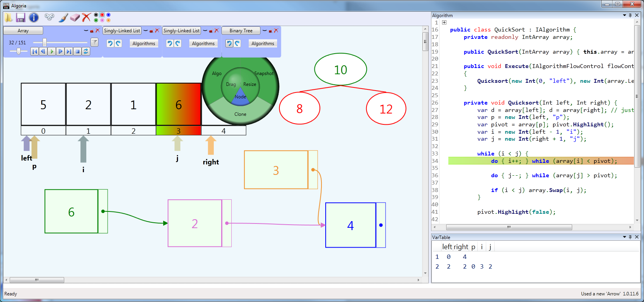Click the filter funnel icon in Array panel

pos(94,42)
